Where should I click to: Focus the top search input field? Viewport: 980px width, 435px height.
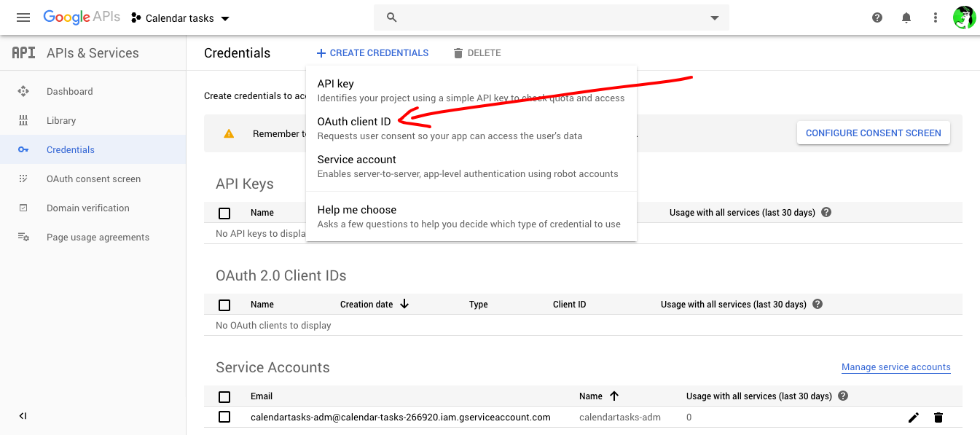pyautogui.click(x=552, y=17)
